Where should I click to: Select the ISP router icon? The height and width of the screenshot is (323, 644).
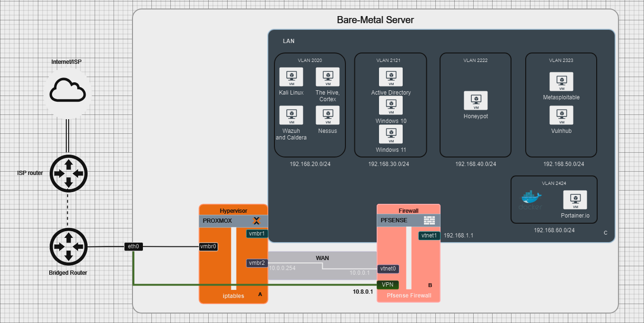(69, 174)
